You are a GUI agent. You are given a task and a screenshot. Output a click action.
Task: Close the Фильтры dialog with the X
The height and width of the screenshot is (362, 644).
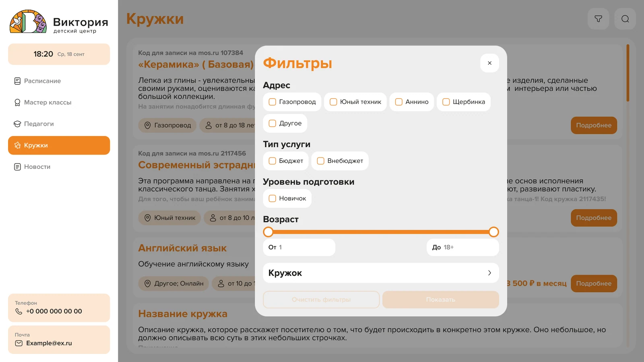[489, 63]
